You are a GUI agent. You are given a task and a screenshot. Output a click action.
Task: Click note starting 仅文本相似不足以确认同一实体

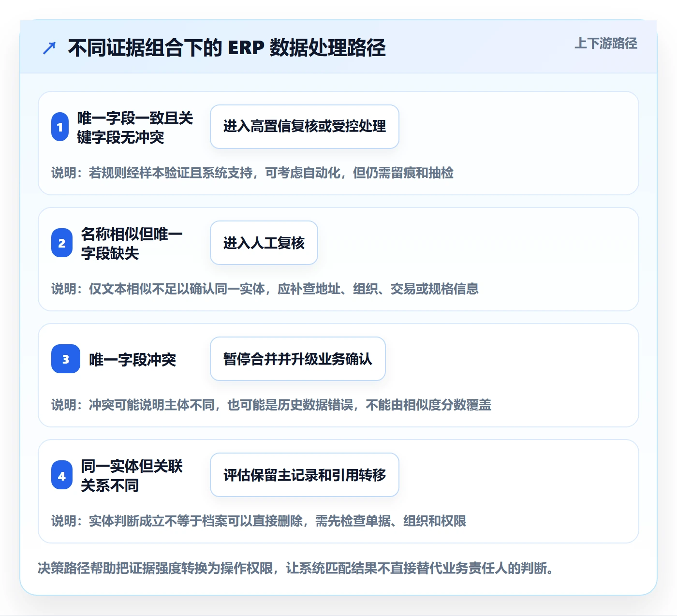[265, 289]
